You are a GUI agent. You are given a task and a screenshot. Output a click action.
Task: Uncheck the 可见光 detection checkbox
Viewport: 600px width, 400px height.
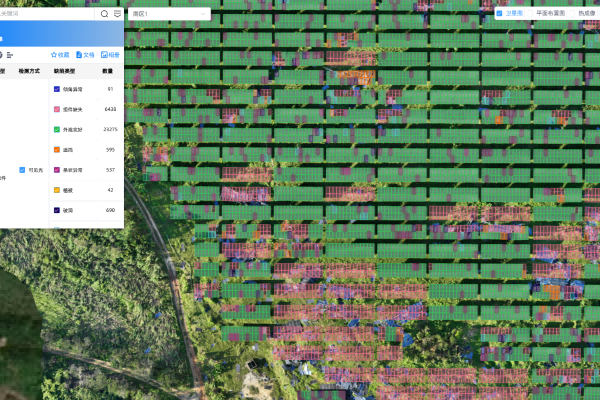point(22,170)
